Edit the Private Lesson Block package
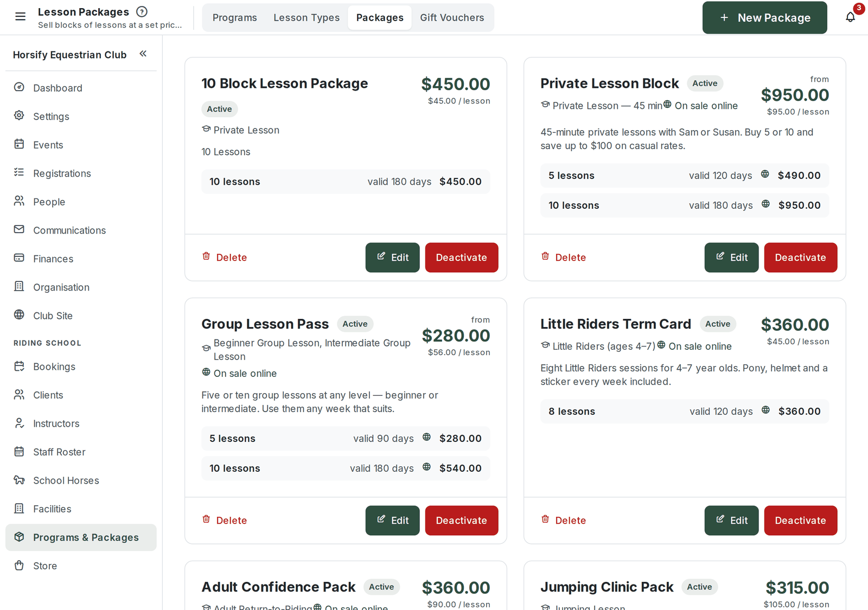The width and height of the screenshot is (868, 610). 732,258
